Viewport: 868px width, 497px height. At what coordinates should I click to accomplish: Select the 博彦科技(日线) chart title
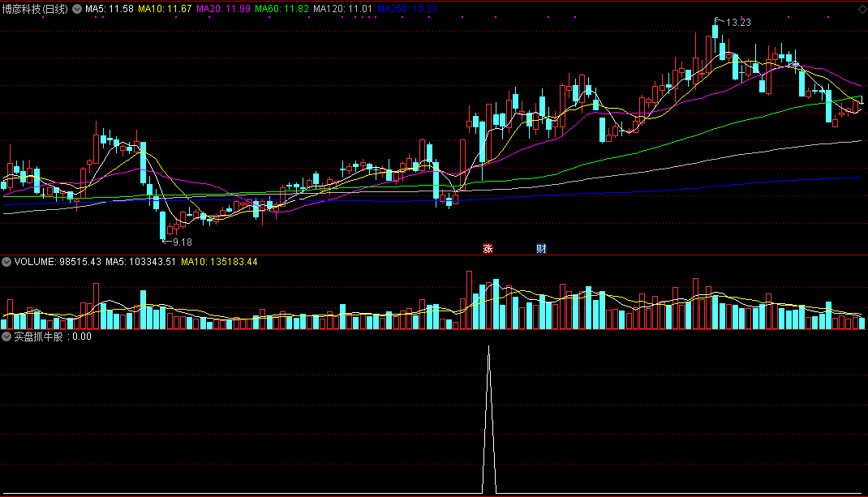click(35, 9)
